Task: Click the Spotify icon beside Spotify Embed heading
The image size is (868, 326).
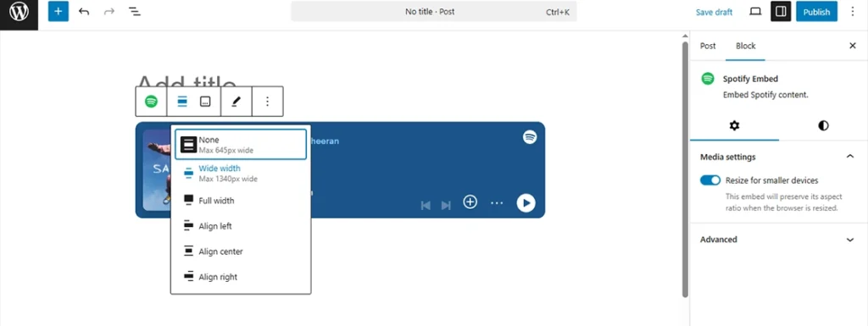Action: [708, 79]
